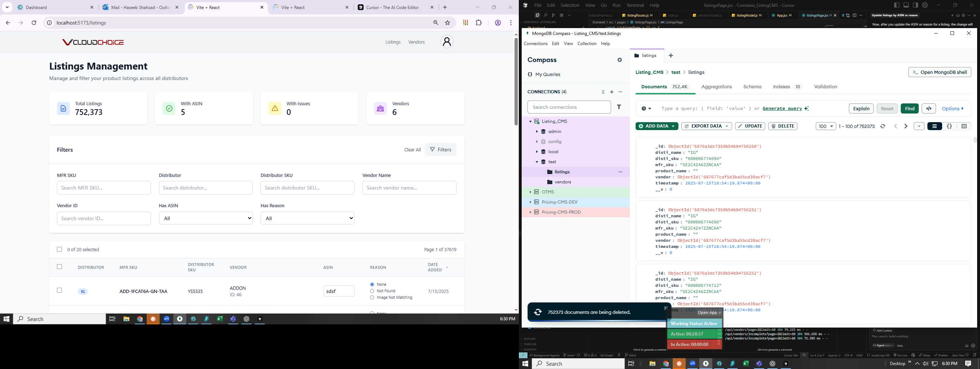
Task: Expand query Options in Compass
Action: point(953,108)
